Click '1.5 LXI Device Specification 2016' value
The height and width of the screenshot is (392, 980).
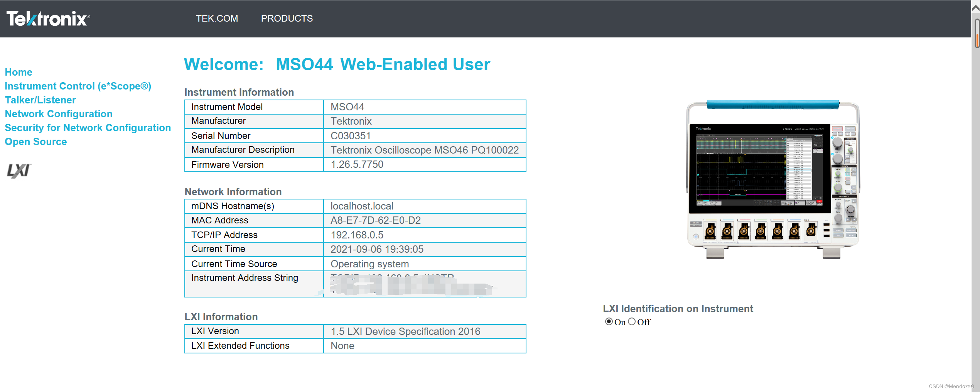[x=405, y=331]
